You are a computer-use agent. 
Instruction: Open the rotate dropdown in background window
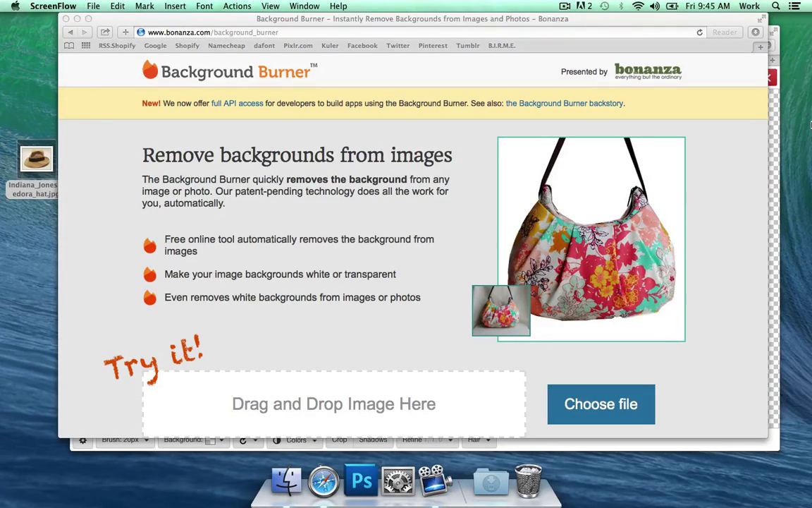click(x=248, y=441)
